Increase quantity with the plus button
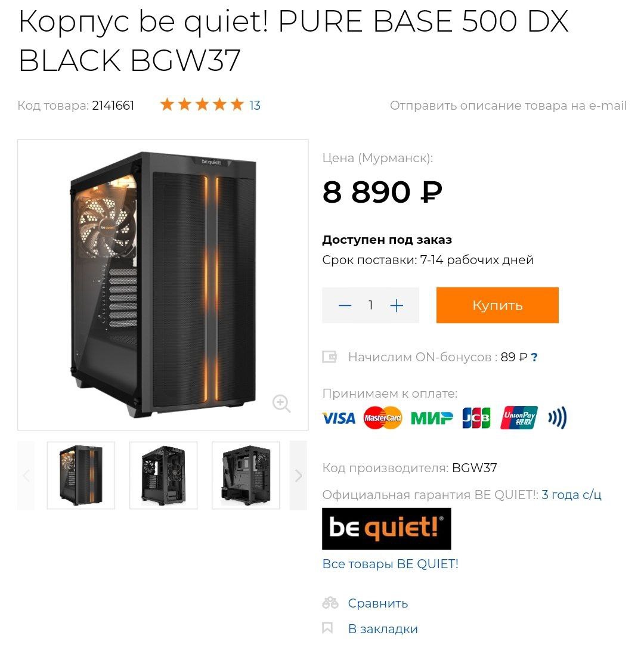The image size is (644, 657). pyautogui.click(x=397, y=305)
